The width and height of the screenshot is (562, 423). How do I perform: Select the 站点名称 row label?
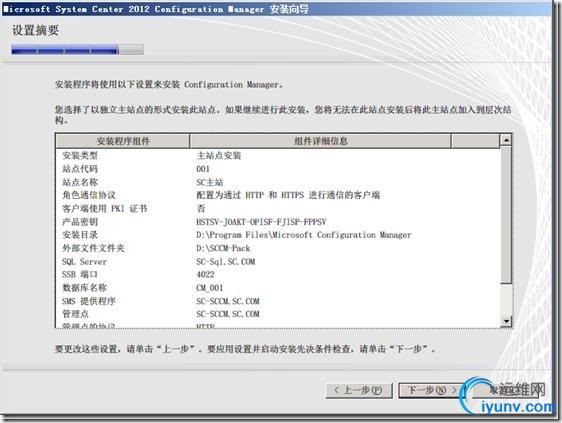click(x=80, y=182)
